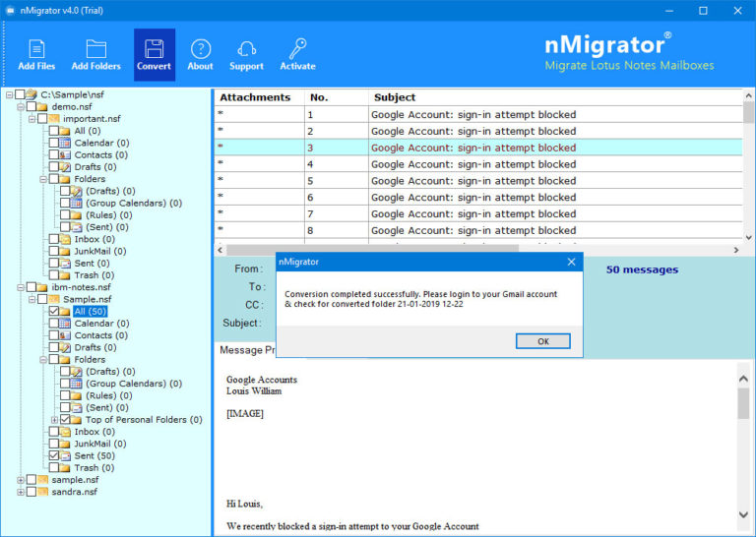Expand the sandra.nsf tree node

click(x=21, y=492)
